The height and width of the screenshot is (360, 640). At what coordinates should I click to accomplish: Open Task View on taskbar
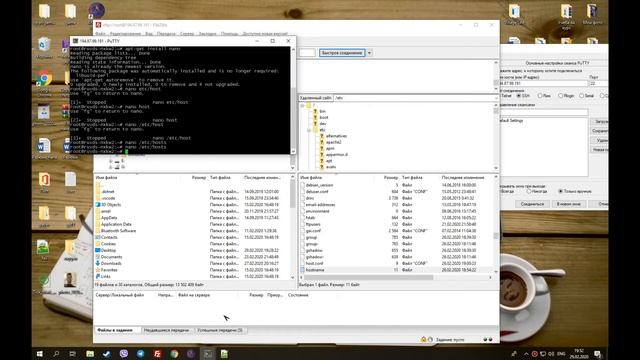pos(73,354)
